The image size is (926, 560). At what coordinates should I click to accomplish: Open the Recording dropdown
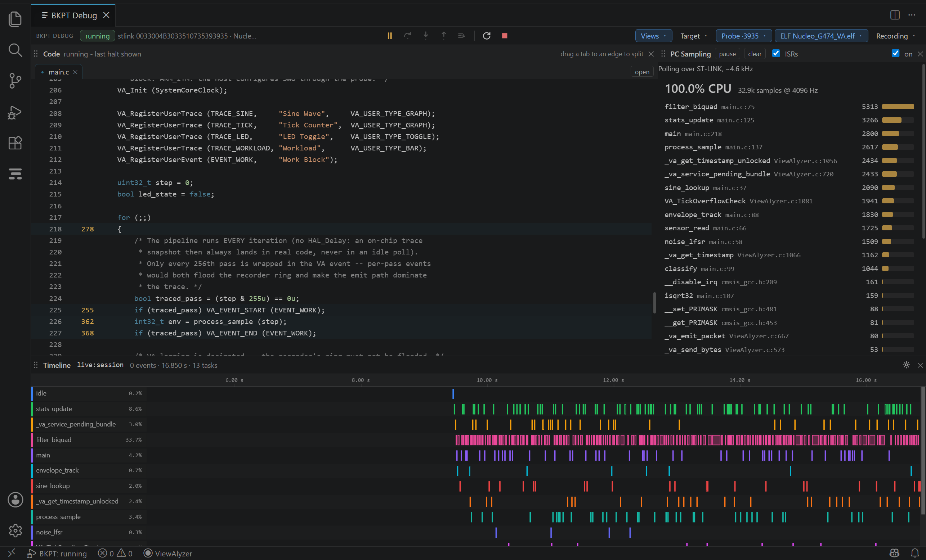point(895,36)
